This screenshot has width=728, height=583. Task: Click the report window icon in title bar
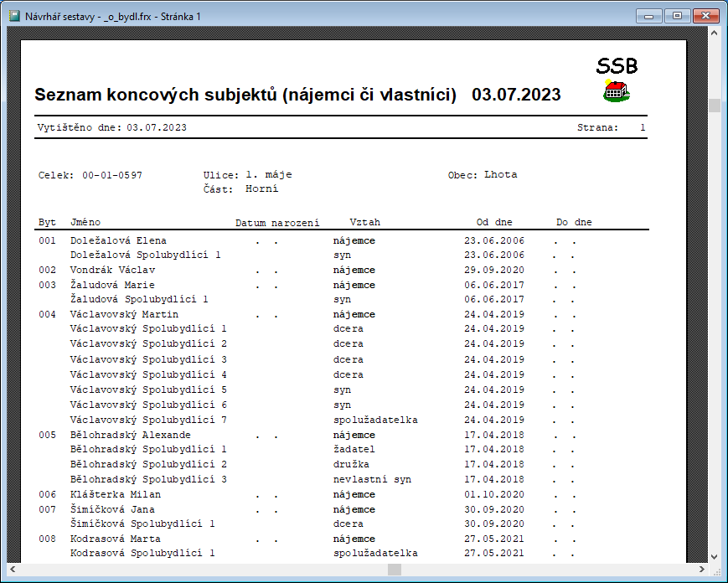14,16
